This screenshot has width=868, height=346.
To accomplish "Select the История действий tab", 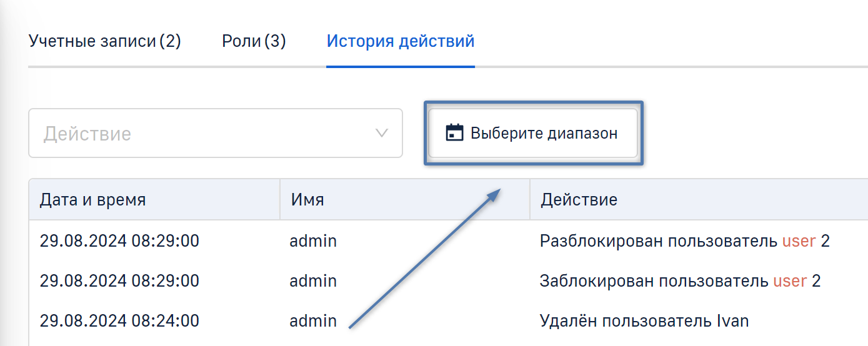I will click(x=401, y=42).
